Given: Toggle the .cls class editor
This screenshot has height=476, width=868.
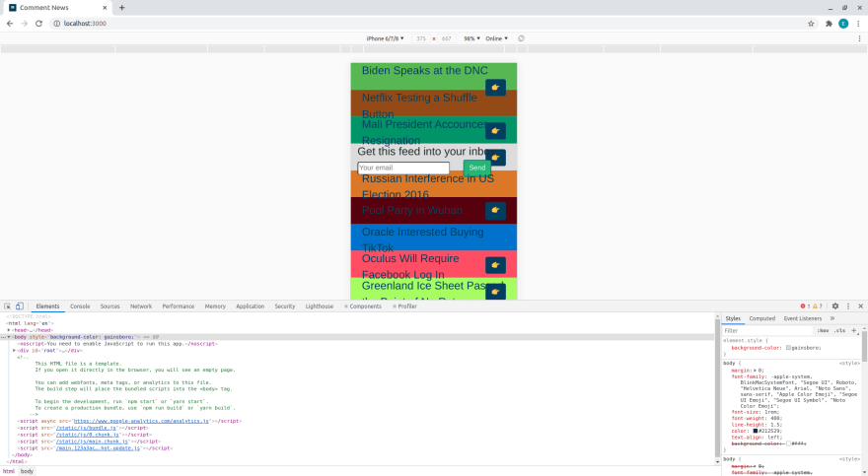Looking at the screenshot, I should coord(840,330).
